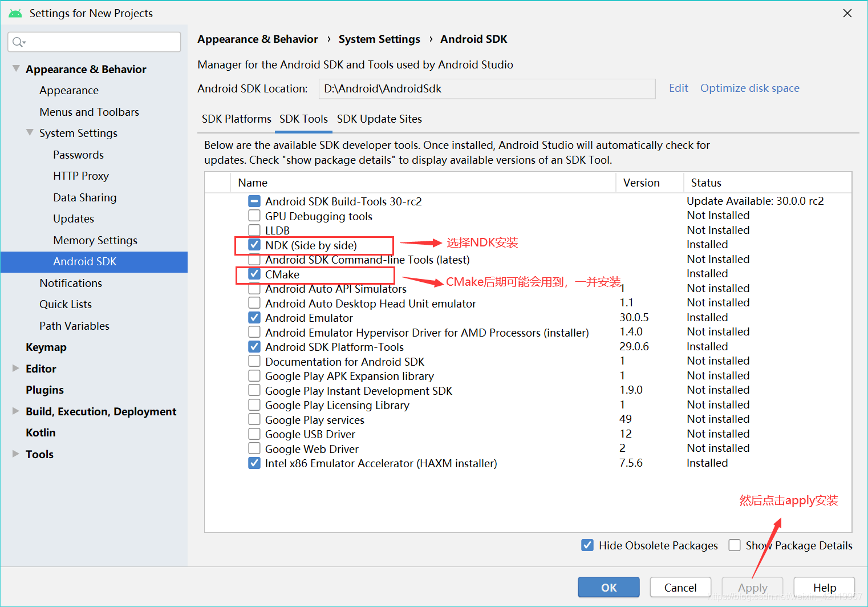Uncheck the NDK (Side by side) checkbox
This screenshot has width=868, height=607.
pyautogui.click(x=254, y=245)
